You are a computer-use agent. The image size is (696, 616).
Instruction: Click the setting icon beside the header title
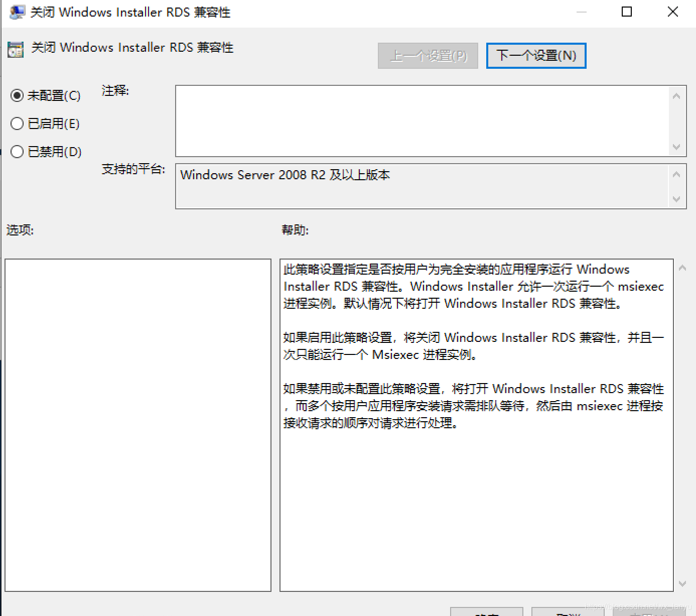pos(16,49)
